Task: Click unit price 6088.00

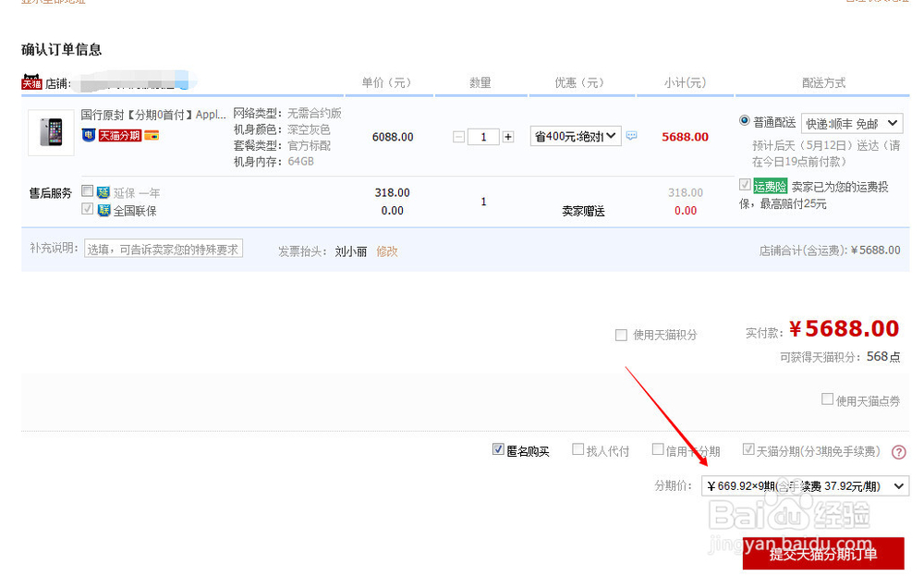Action: pos(393,137)
